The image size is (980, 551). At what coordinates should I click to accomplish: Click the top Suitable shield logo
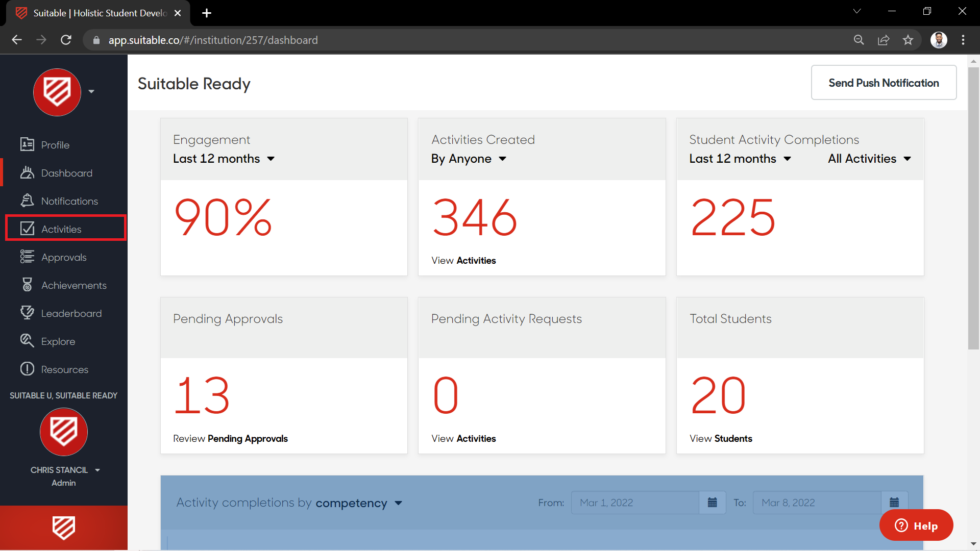[57, 92]
